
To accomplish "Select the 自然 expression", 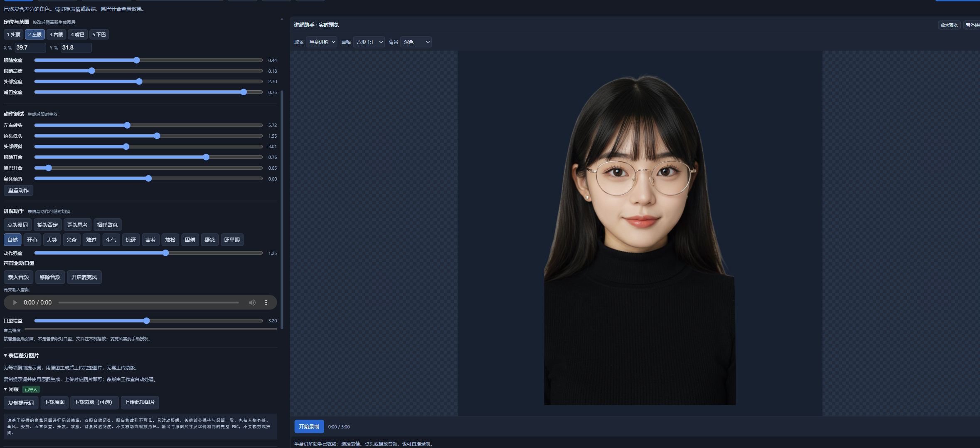I will point(12,240).
